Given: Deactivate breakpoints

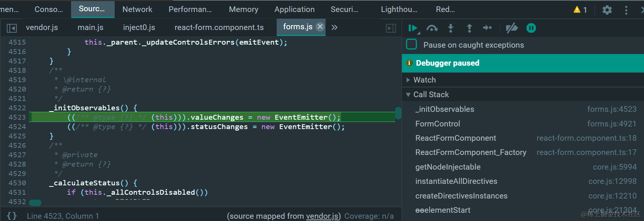Looking at the screenshot, I should pos(512,28).
